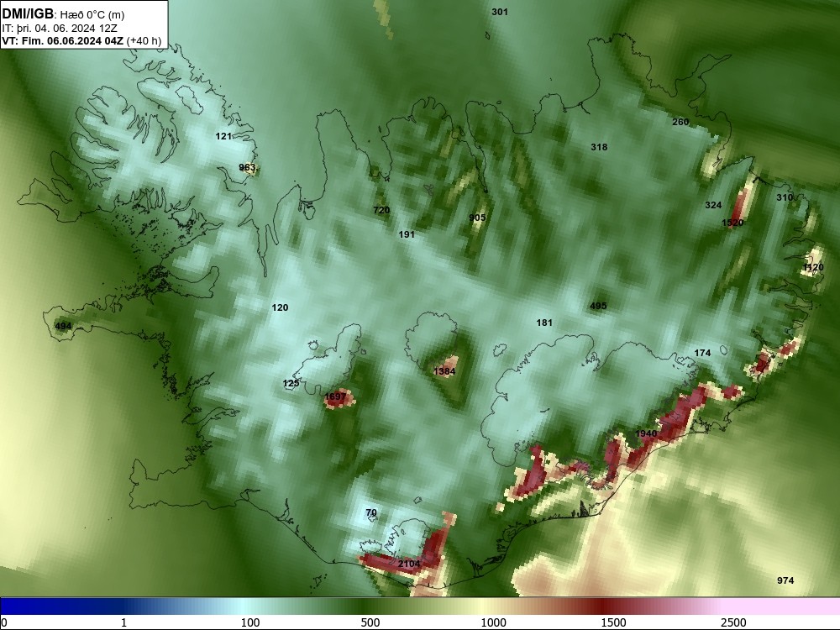Click the 1500 tick on the color scale
Image resolution: width=840 pixels, height=630 pixels.
click(x=613, y=622)
